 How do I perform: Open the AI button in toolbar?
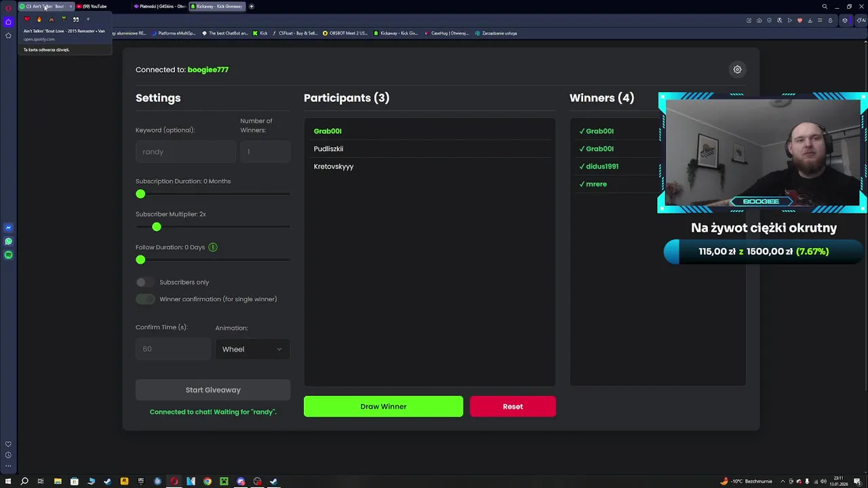[x=863, y=20]
